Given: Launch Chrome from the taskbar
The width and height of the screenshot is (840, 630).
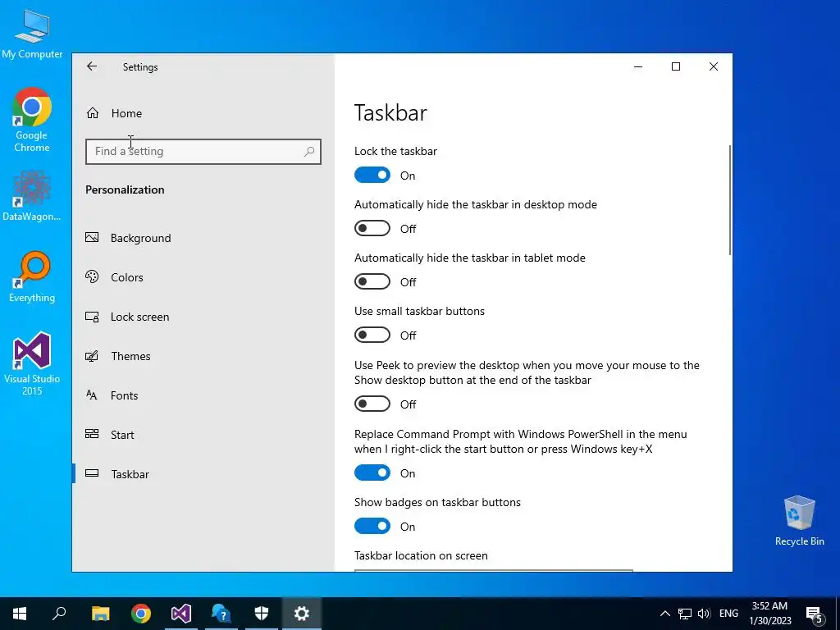Looking at the screenshot, I should (x=141, y=614).
